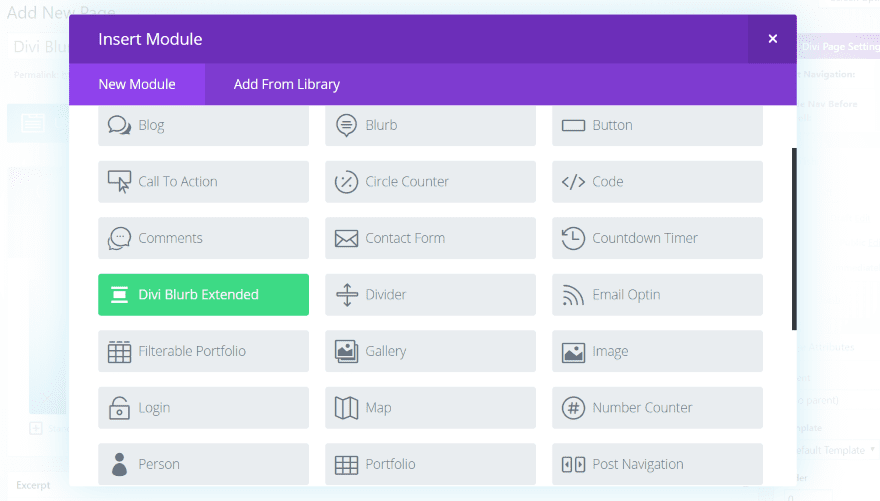Screen dimensions: 880x501
Task: Insert the Divi Blurb Extended module
Action: click(x=203, y=295)
